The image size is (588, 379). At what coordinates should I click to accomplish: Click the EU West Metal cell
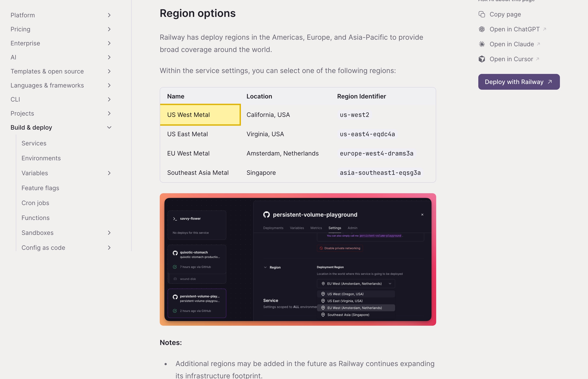188,153
